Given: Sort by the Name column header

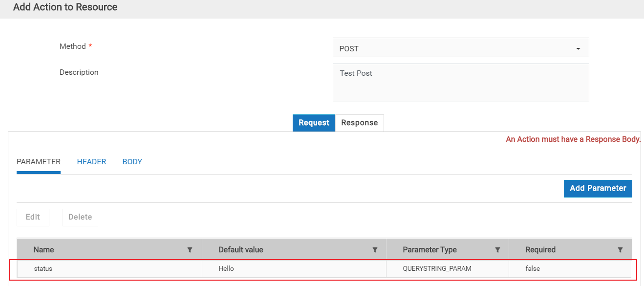Looking at the screenshot, I should (x=43, y=250).
